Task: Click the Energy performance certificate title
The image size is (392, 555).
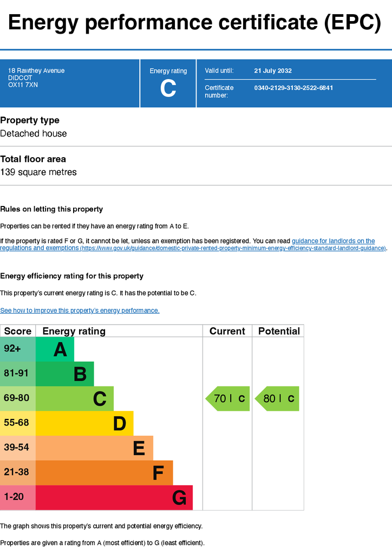Action: point(195,22)
